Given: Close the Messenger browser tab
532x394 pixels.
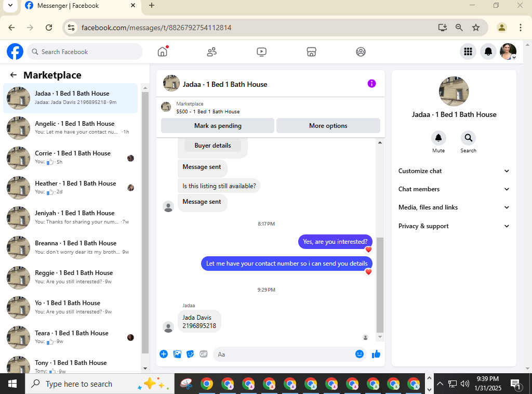Looking at the screenshot, I should 133,5.
